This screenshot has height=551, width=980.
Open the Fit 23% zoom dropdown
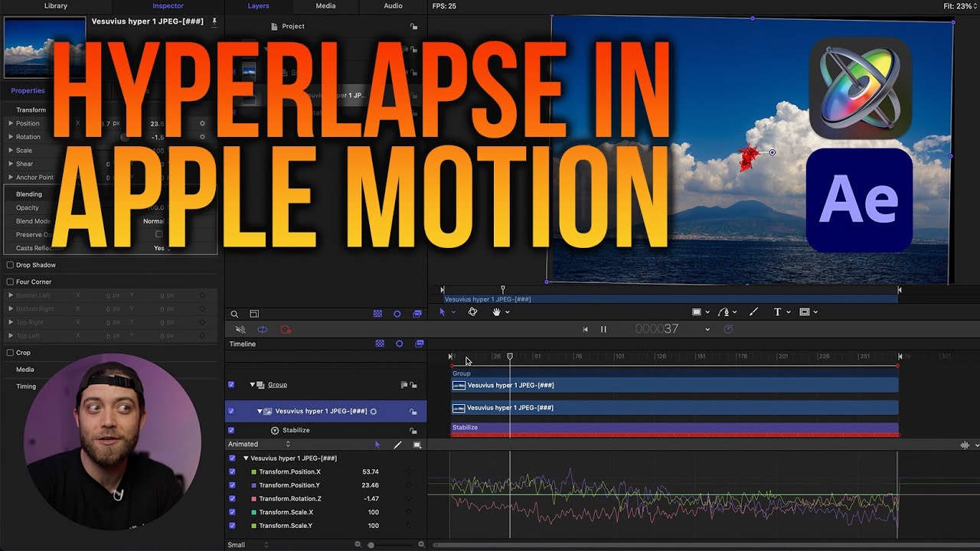(959, 6)
